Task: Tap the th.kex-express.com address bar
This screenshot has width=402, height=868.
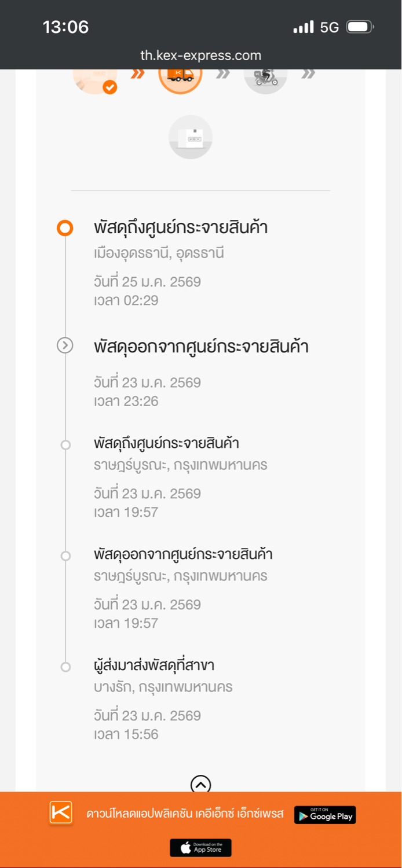Action: pyautogui.click(x=201, y=56)
